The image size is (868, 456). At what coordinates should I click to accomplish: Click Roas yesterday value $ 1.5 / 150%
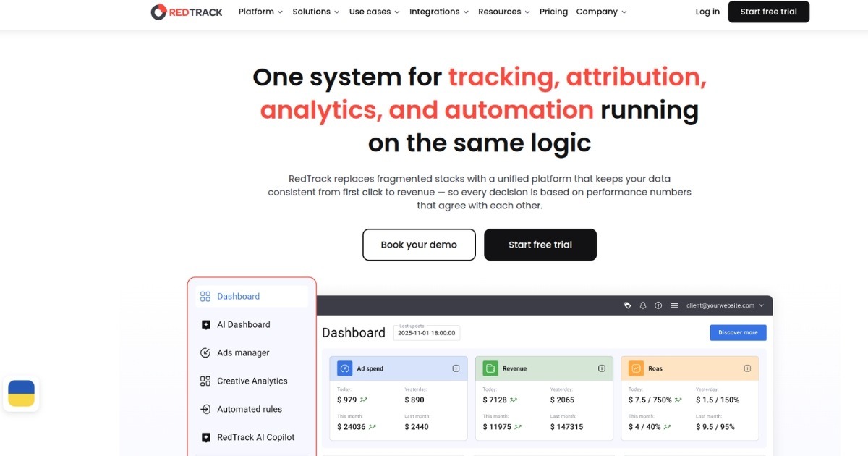click(x=718, y=400)
